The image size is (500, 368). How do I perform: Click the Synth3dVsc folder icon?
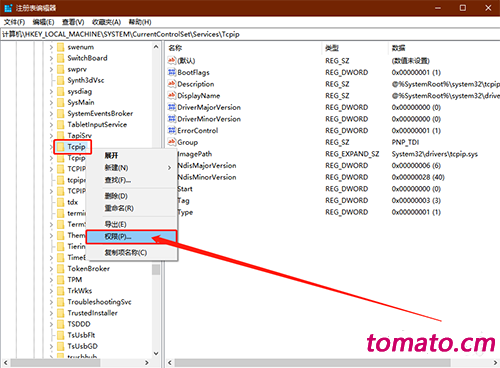coord(60,80)
